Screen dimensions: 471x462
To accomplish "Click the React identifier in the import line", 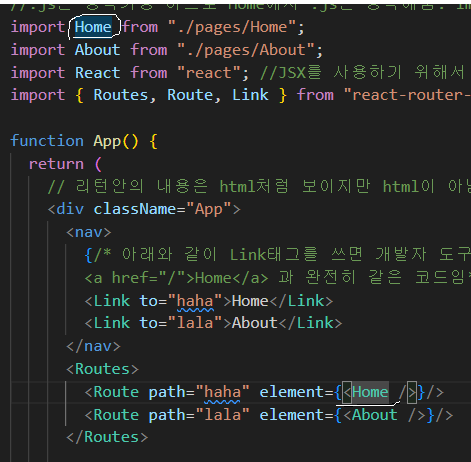I will click(97, 73).
